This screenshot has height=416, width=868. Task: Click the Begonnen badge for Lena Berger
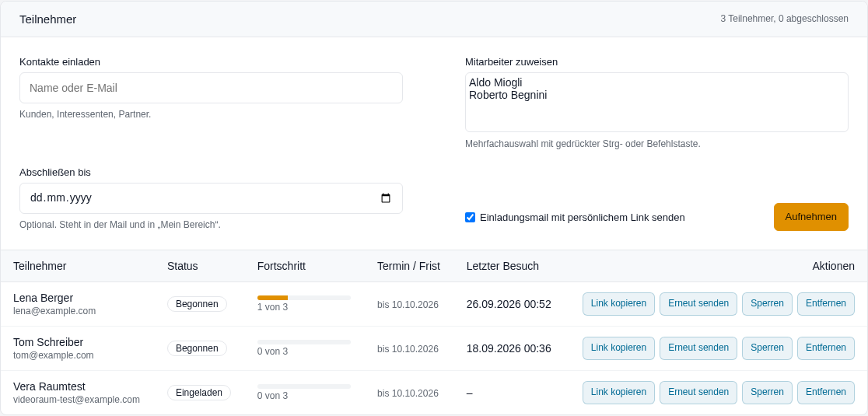[x=197, y=304]
